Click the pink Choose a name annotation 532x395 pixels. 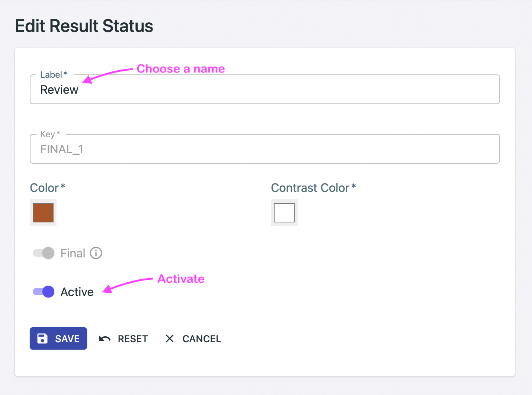pyautogui.click(x=181, y=69)
